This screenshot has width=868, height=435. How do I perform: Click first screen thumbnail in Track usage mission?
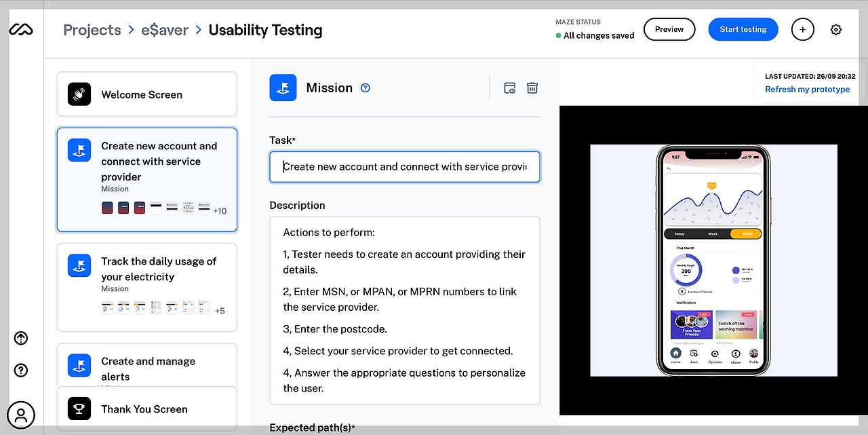click(x=107, y=307)
